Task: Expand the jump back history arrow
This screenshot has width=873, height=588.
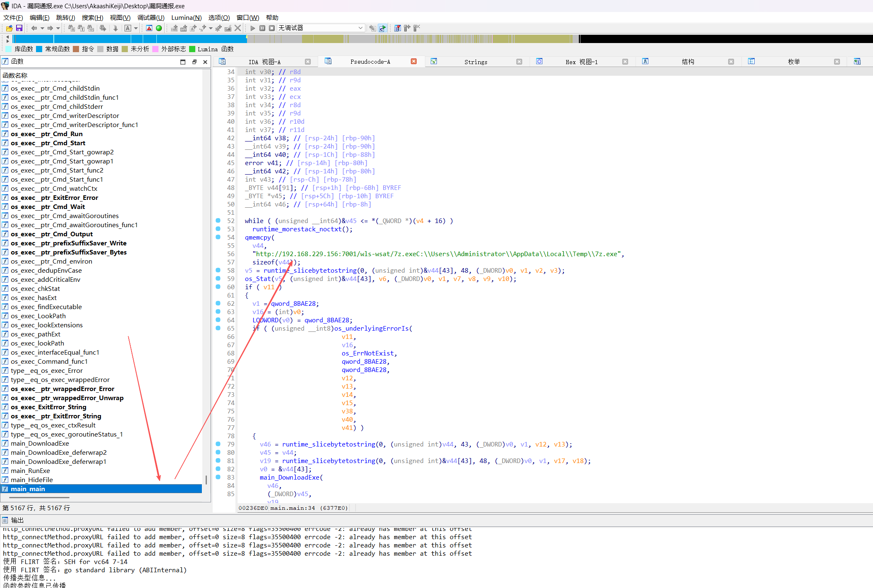Action: coord(42,29)
